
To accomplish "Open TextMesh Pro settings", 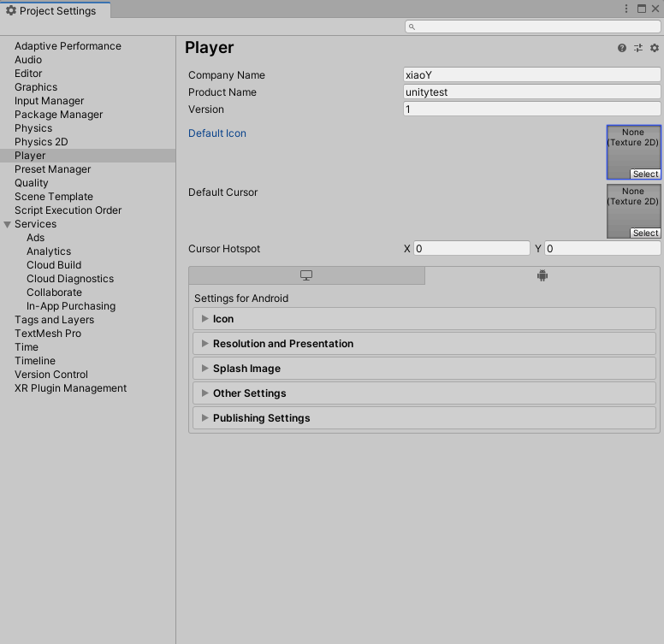I will (x=48, y=334).
